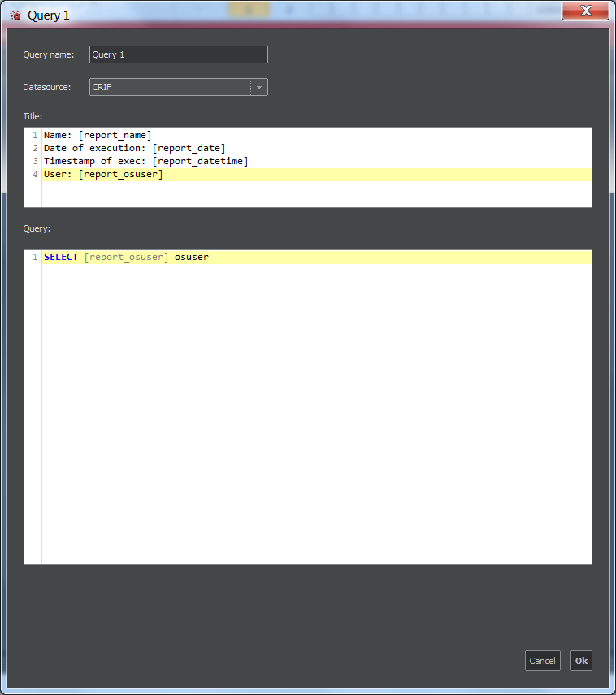Click the 'Query name:' label
The width and height of the screenshot is (616, 695).
[x=49, y=54]
